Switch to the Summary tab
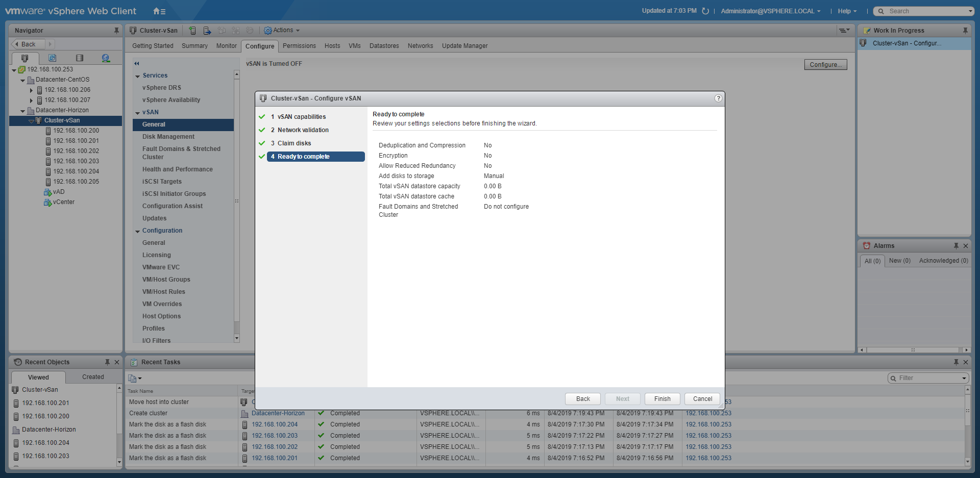Image resolution: width=980 pixels, height=478 pixels. pos(194,46)
